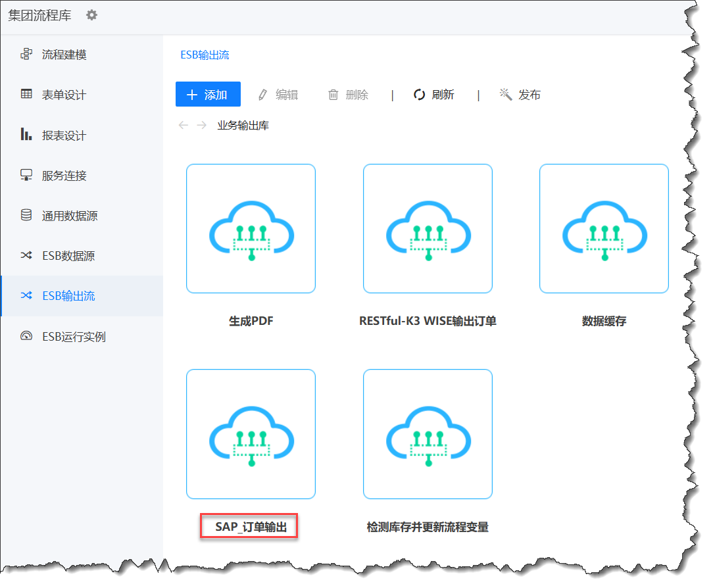Go to the ESB数据源 sidebar item
This screenshot has width=713, height=588.
pyautogui.click(x=68, y=256)
